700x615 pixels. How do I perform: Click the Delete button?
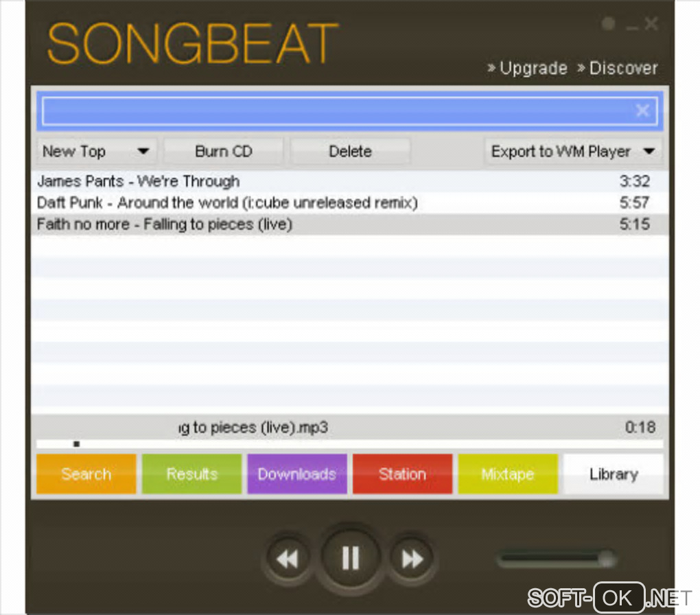[x=351, y=152]
